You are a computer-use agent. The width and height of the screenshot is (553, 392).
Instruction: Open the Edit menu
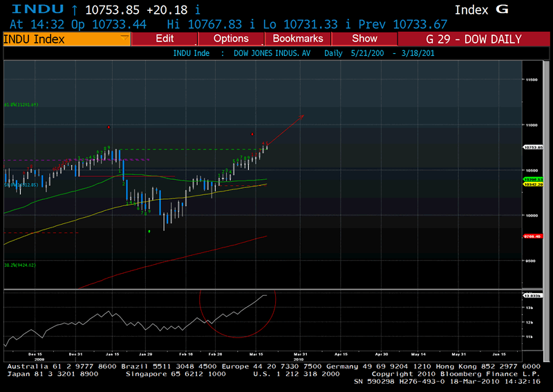(x=165, y=39)
